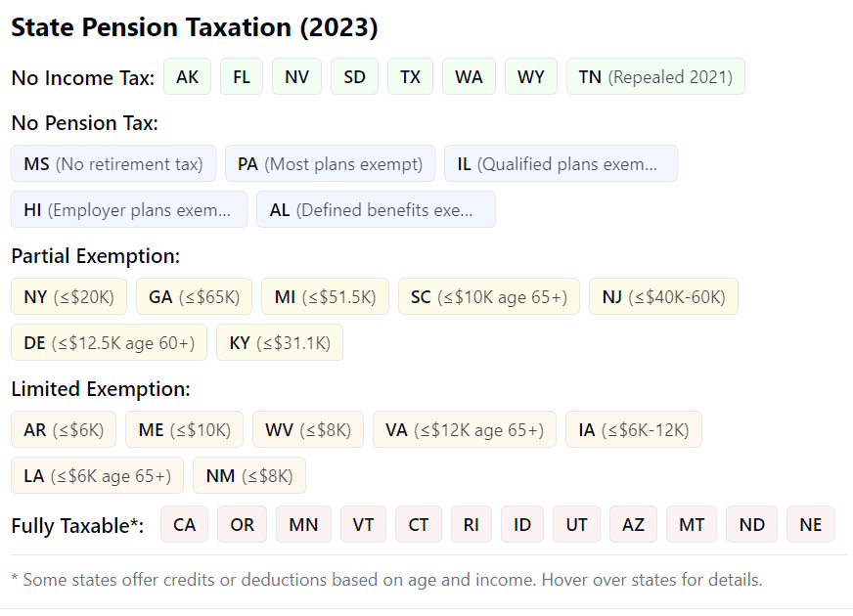Click the NY partial exemption badge

click(68, 296)
